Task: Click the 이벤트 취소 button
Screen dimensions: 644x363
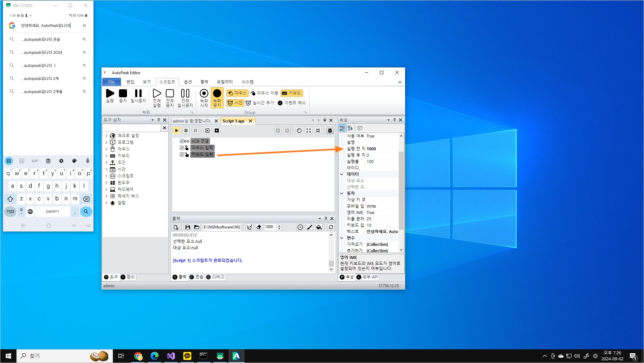Action: click(292, 103)
